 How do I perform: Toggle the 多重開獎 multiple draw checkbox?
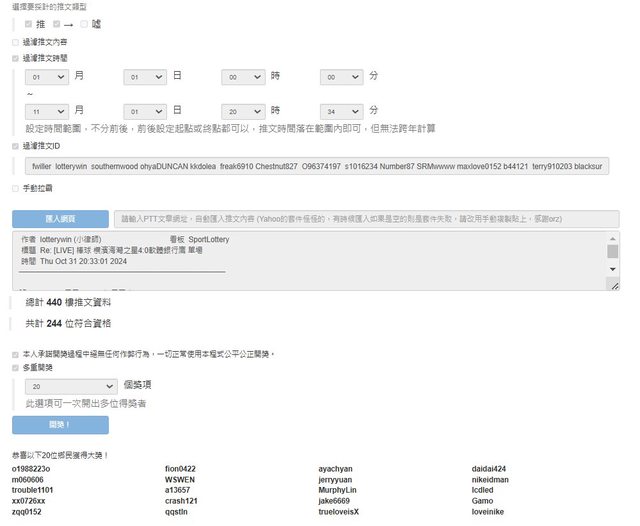point(15,368)
